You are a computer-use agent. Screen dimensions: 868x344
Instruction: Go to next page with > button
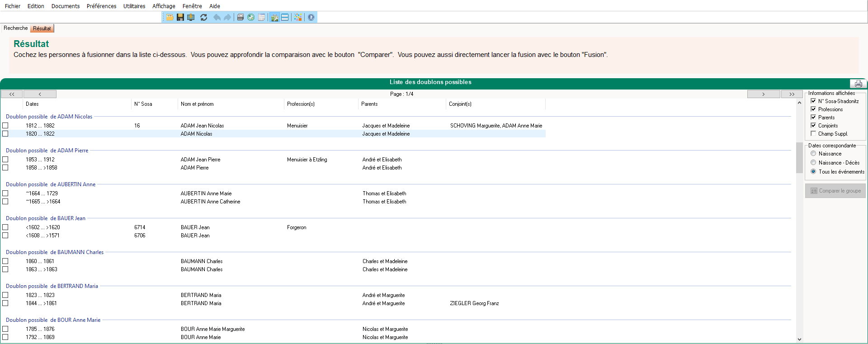coord(764,94)
